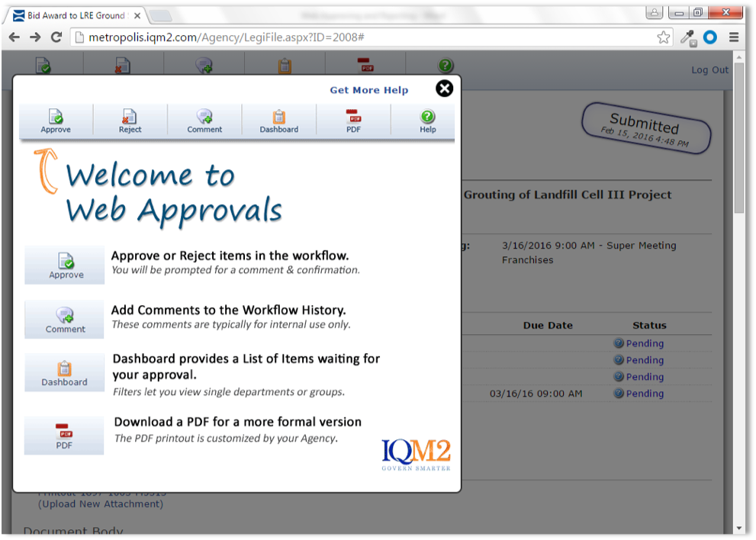Click the 3/16/2016 9:00 AM Super Meeting text
Viewport: 756px width, 540px height.
(x=589, y=246)
